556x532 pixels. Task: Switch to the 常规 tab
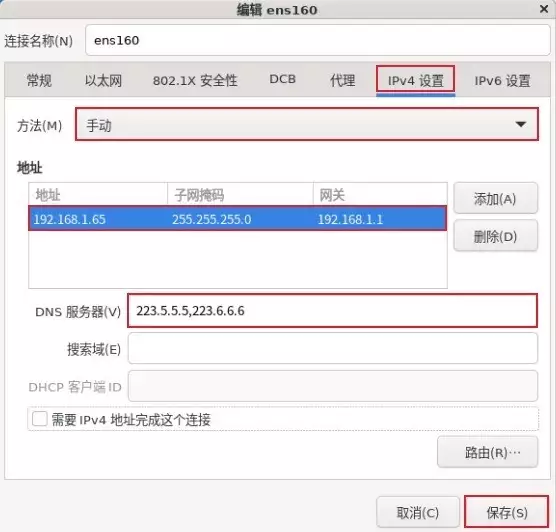(39, 81)
